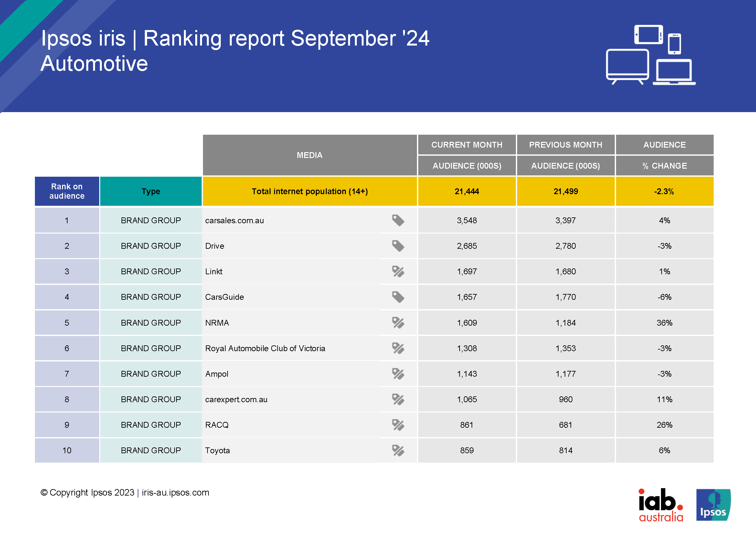Select the yellow Total internet population cell
The width and height of the screenshot is (756, 534).
(x=310, y=191)
